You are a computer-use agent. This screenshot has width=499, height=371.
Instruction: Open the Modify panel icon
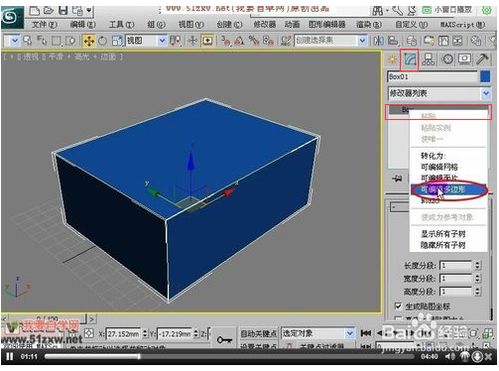410,60
